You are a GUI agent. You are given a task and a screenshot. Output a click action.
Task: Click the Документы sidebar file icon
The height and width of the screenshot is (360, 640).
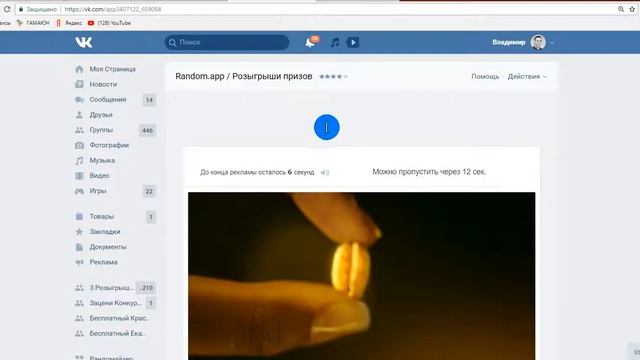(x=79, y=247)
